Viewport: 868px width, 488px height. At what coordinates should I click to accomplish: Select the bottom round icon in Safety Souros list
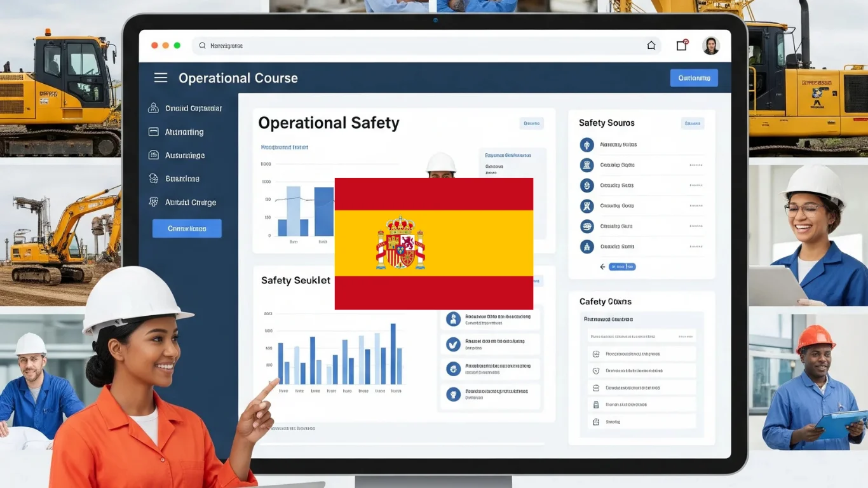coord(587,247)
